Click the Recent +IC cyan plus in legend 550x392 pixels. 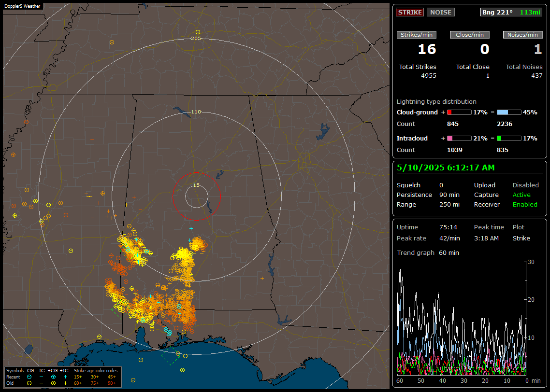[65, 377]
